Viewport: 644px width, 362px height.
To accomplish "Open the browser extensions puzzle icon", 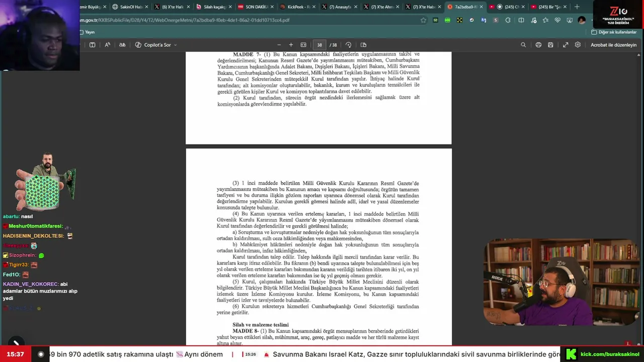I will point(508,20).
